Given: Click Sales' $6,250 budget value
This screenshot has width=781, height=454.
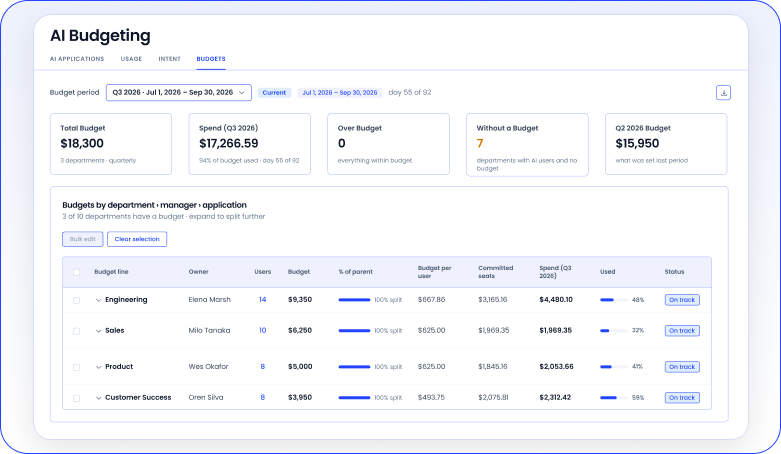Looking at the screenshot, I should pyautogui.click(x=300, y=330).
